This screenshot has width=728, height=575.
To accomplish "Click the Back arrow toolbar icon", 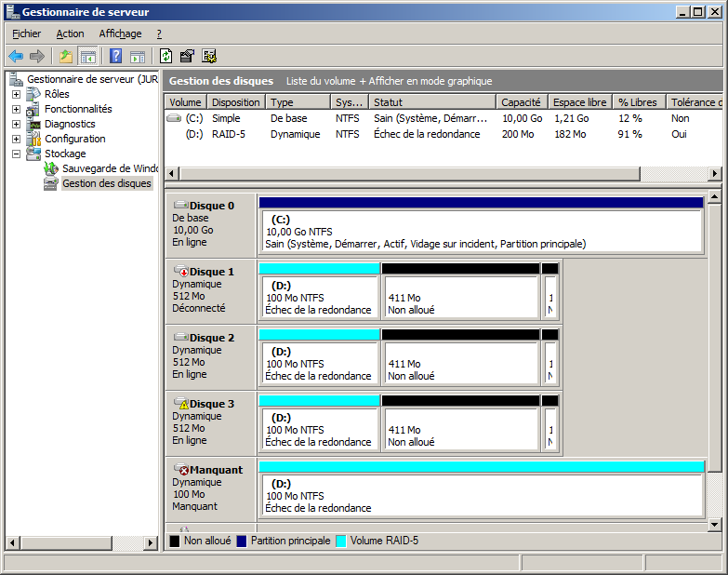I will pos(16,56).
